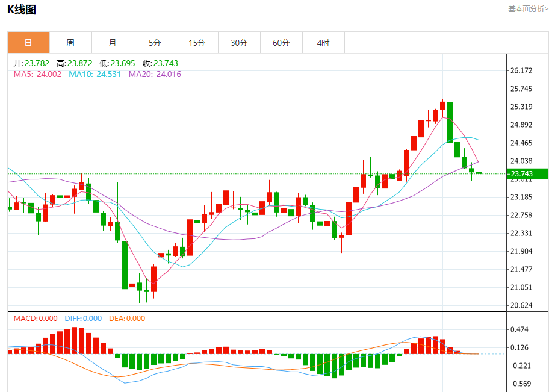Click the latest small green candlestick
Screen dimensions: 555x392
[479, 172]
